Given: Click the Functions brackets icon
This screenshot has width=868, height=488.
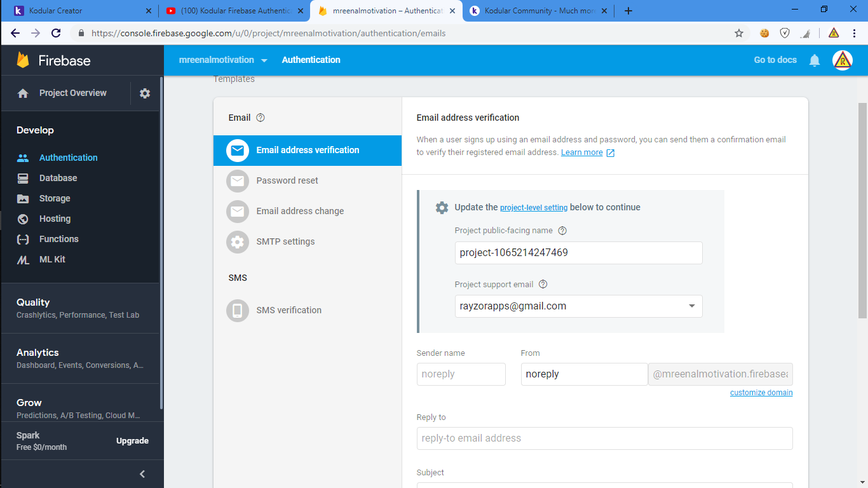Looking at the screenshot, I should 23,239.
